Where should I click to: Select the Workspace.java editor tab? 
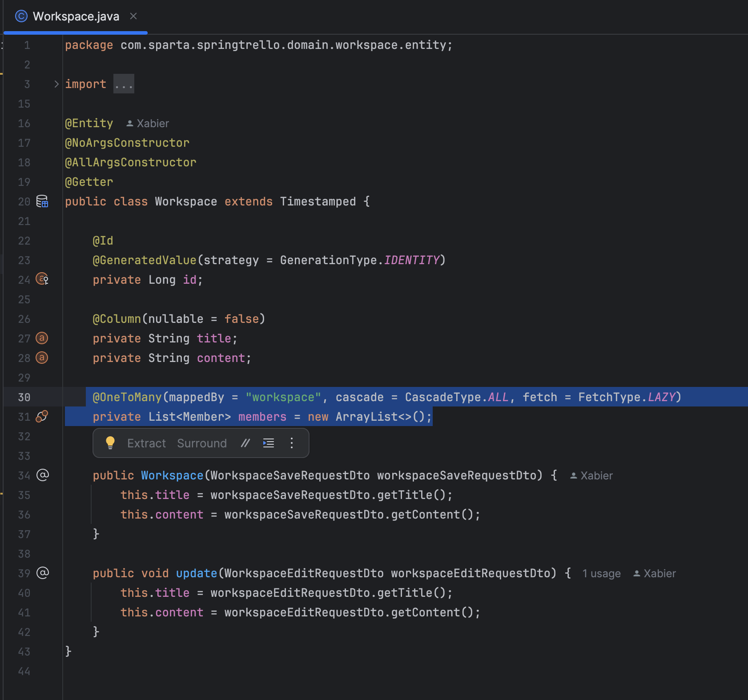[x=76, y=16]
